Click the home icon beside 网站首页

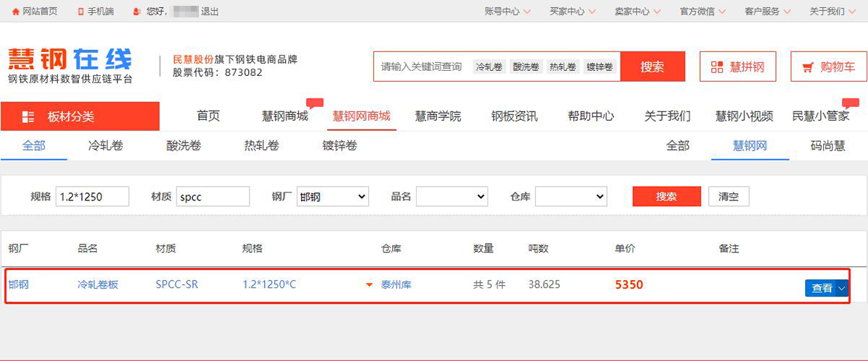[x=15, y=12]
